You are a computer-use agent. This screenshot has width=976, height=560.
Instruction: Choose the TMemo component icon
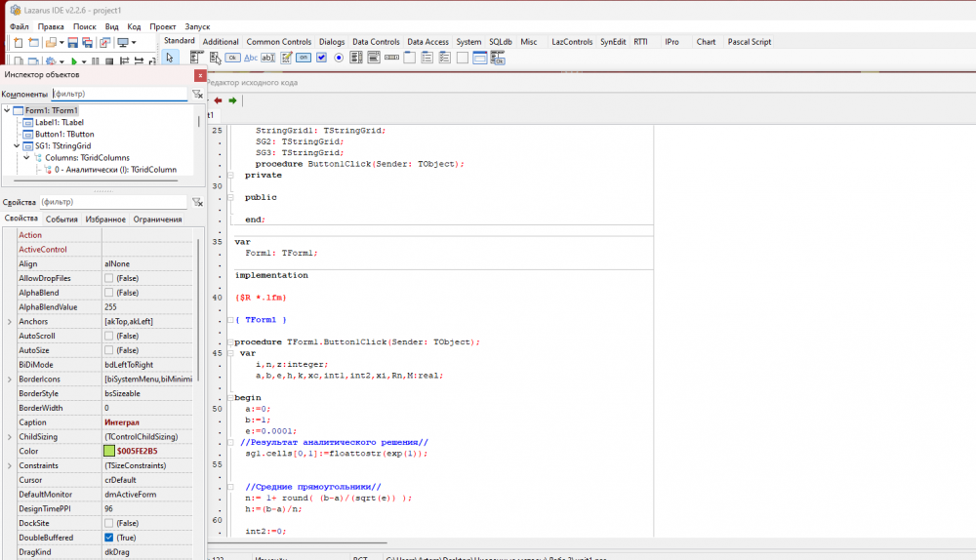[x=286, y=58]
